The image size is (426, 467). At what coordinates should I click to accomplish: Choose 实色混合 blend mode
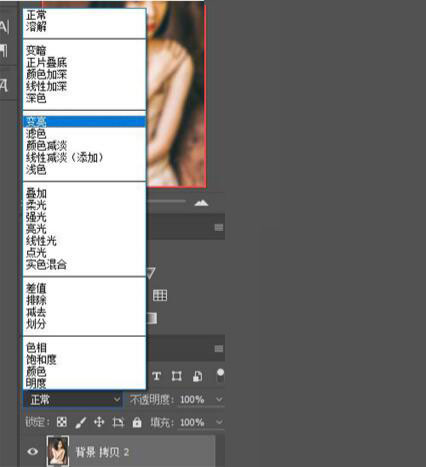tap(84, 265)
